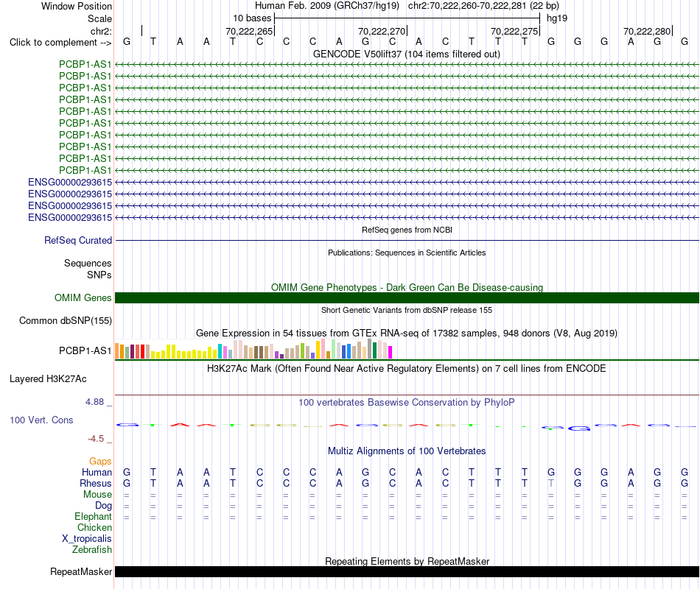Click the red bar in GTEx expression chart
The image size is (700, 589).
click(142, 352)
